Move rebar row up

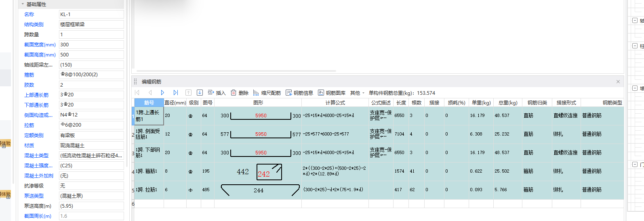coord(188,93)
